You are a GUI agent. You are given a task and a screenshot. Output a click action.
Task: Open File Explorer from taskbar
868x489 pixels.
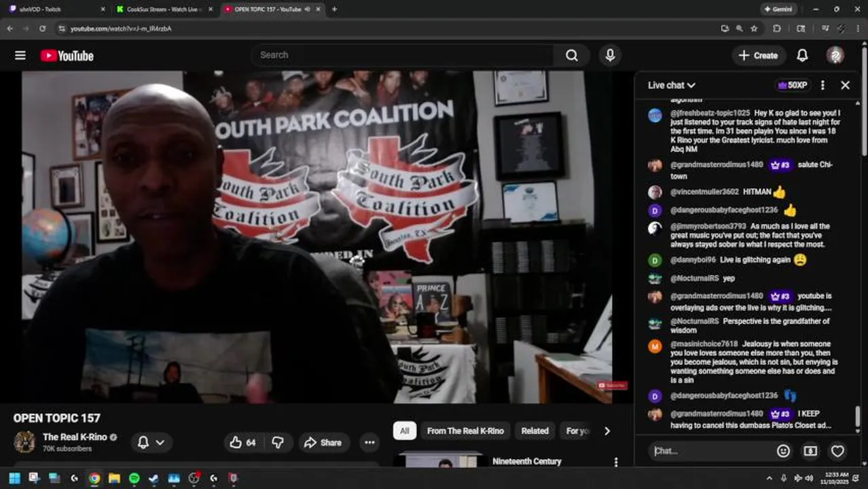click(114, 478)
